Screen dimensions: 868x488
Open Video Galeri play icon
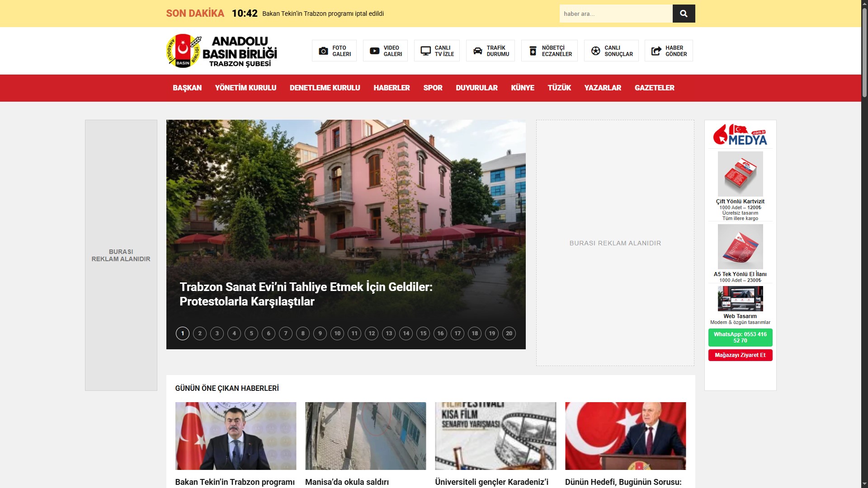[374, 51]
